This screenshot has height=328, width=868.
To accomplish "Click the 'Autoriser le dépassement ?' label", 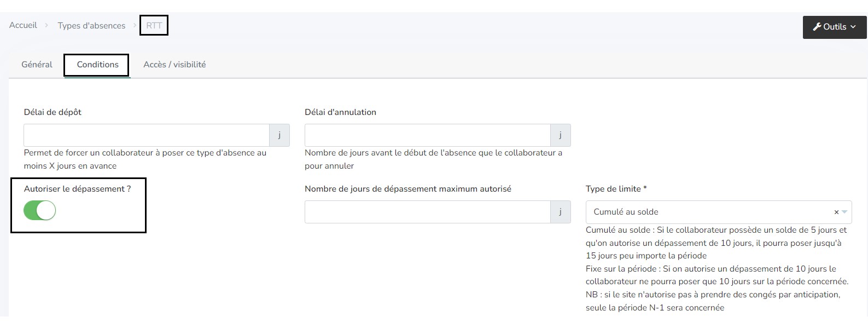I will pyautogui.click(x=77, y=189).
